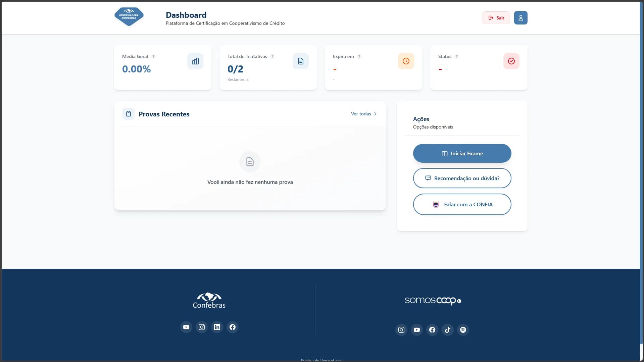Click the help icon beside Expira em
644x362 pixels.
[359, 56]
